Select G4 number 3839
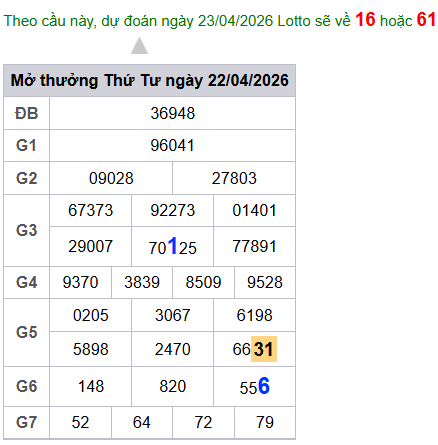438x445 pixels. 142,282
